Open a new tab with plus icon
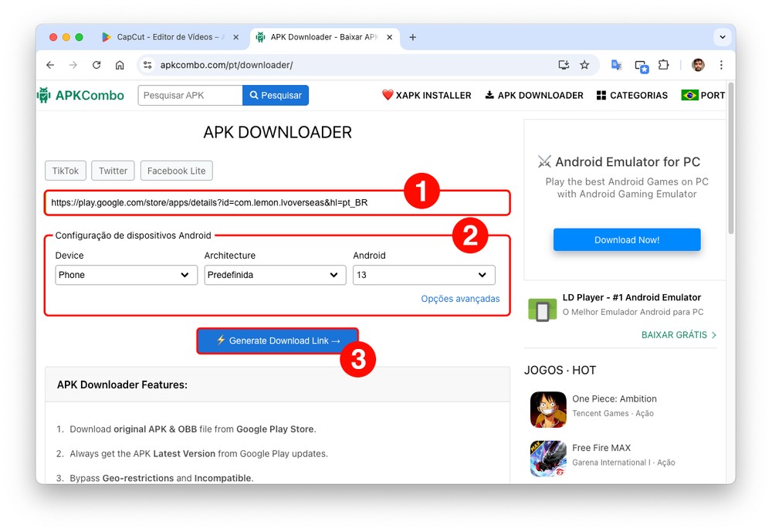772x532 pixels. pyautogui.click(x=412, y=37)
